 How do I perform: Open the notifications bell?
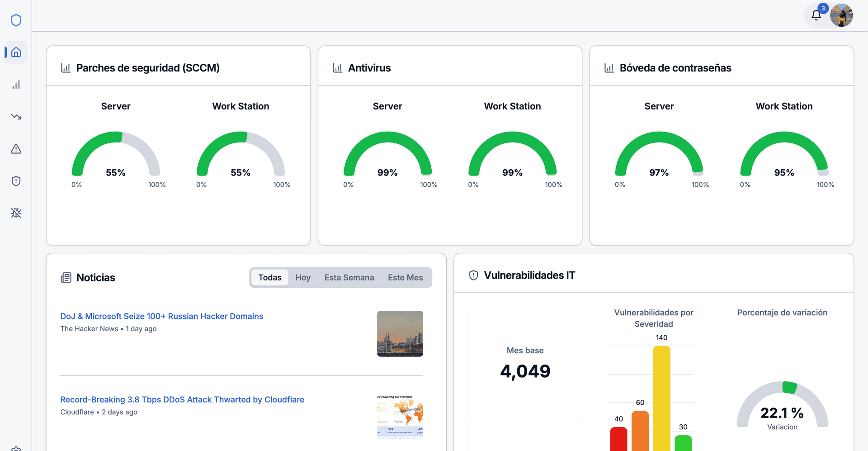click(816, 15)
